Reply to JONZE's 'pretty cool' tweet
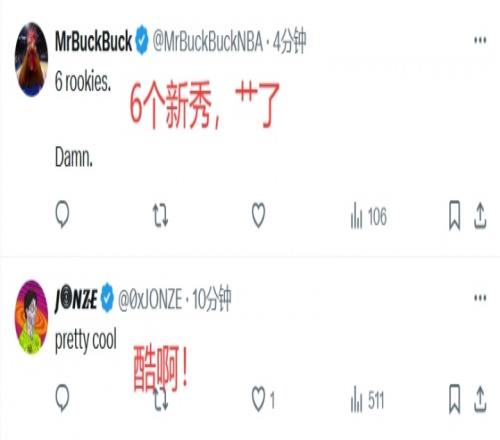Viewport: 500px width, 440px height. [62, 398]
